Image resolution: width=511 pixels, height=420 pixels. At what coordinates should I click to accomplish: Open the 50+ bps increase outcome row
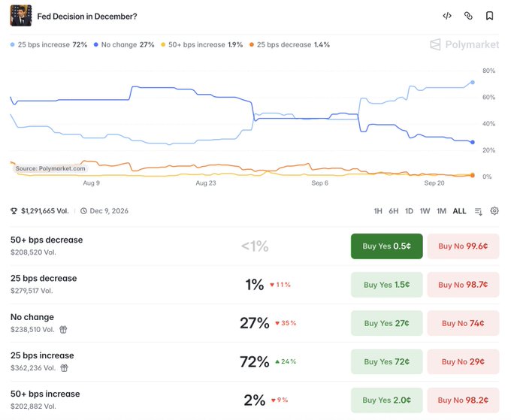pos(254,400)
